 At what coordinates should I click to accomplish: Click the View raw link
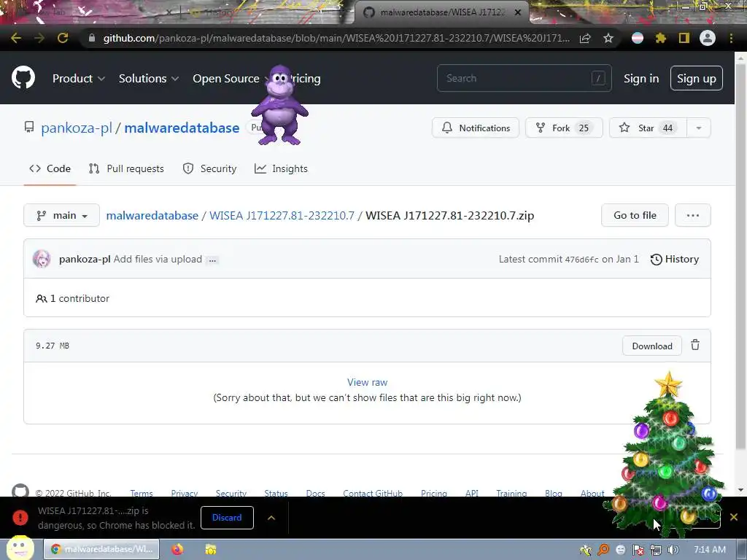click(x=368, y=382)
